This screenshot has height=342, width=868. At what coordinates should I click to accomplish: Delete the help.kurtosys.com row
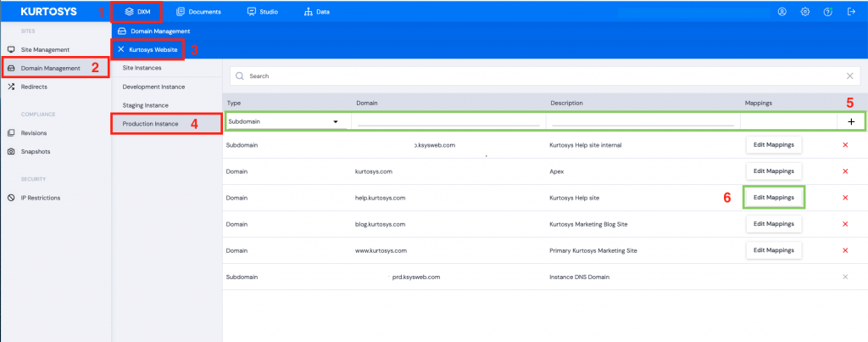(845, 198)
